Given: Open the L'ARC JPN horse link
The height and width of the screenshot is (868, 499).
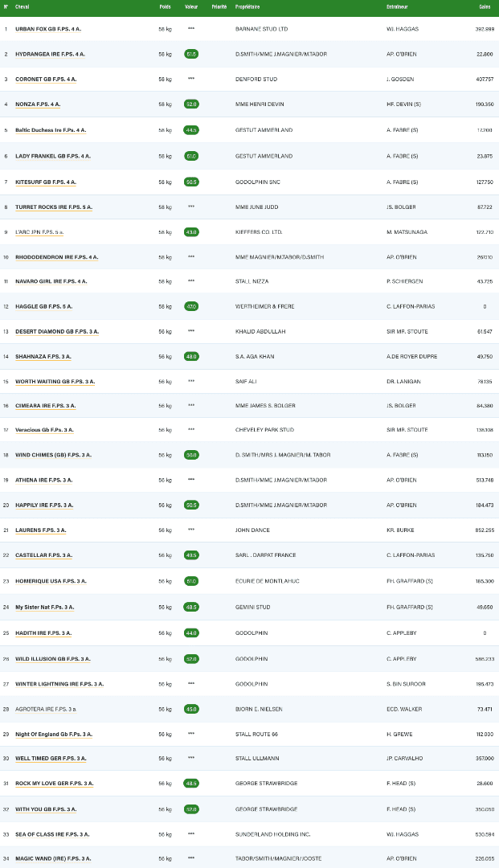Looking at the screenshot, I should (x=39, y=232).
